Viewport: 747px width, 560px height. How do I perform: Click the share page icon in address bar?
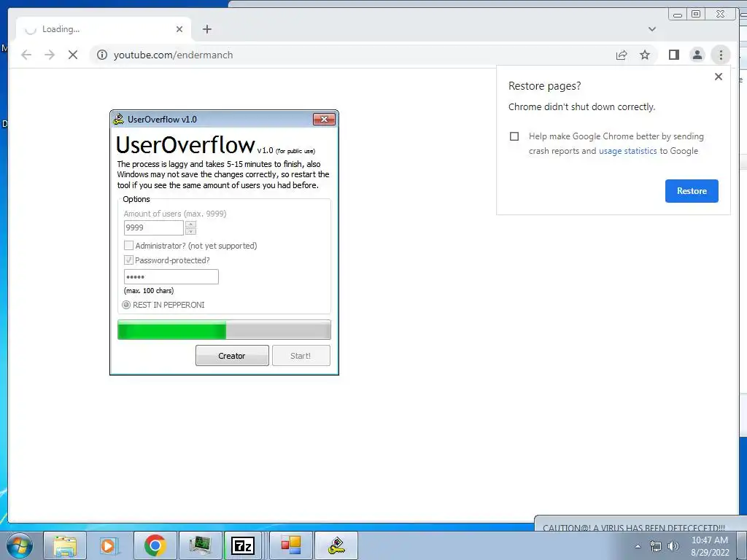pyautogui.click(x=622, y=55)
